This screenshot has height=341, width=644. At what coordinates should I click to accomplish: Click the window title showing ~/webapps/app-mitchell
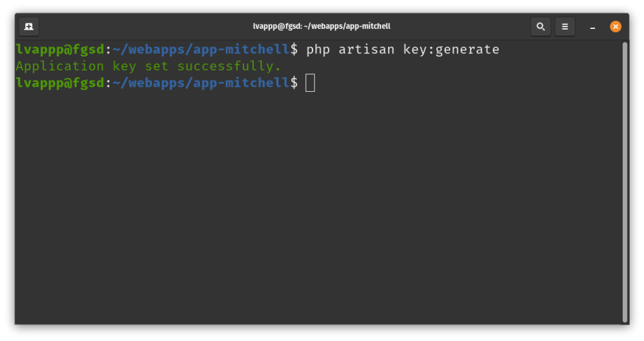321,26
